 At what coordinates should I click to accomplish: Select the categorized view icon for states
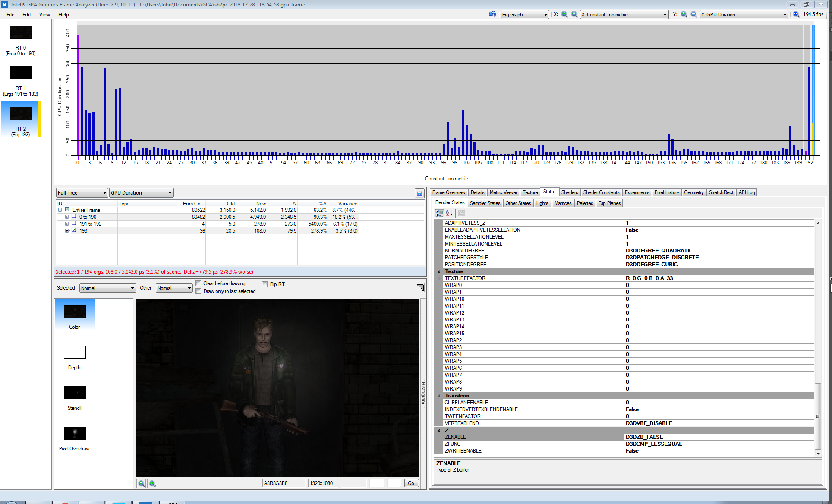click(x=439, y=213)
